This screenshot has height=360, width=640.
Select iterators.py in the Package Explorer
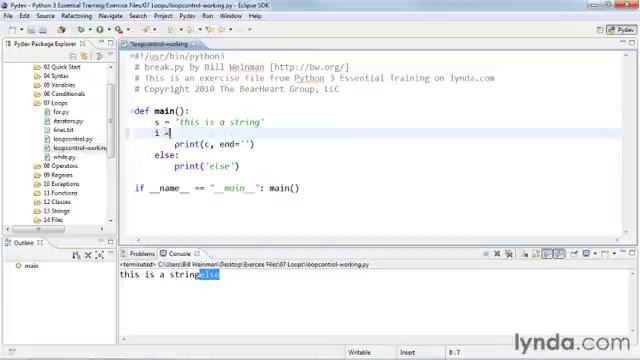coord(68,121)
